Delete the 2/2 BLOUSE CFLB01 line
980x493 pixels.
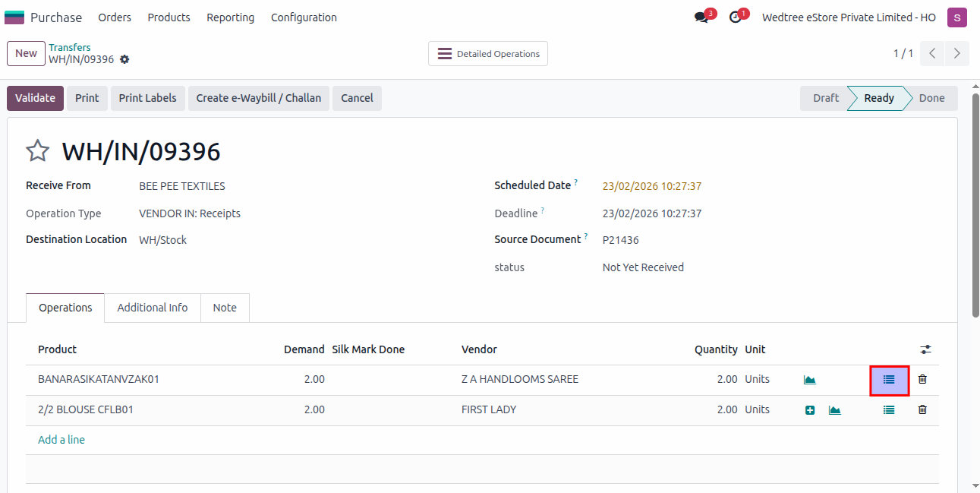[x=922, y=409]
